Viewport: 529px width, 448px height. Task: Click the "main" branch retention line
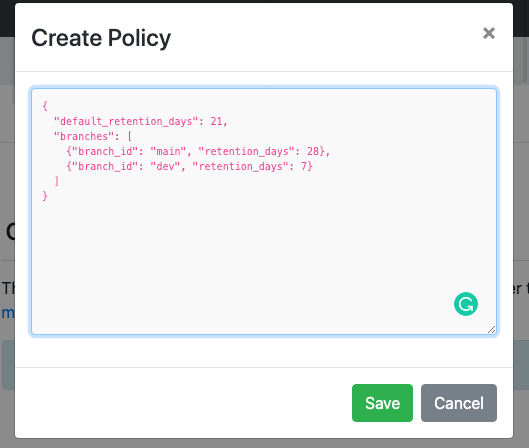click(x=198, y=151)
